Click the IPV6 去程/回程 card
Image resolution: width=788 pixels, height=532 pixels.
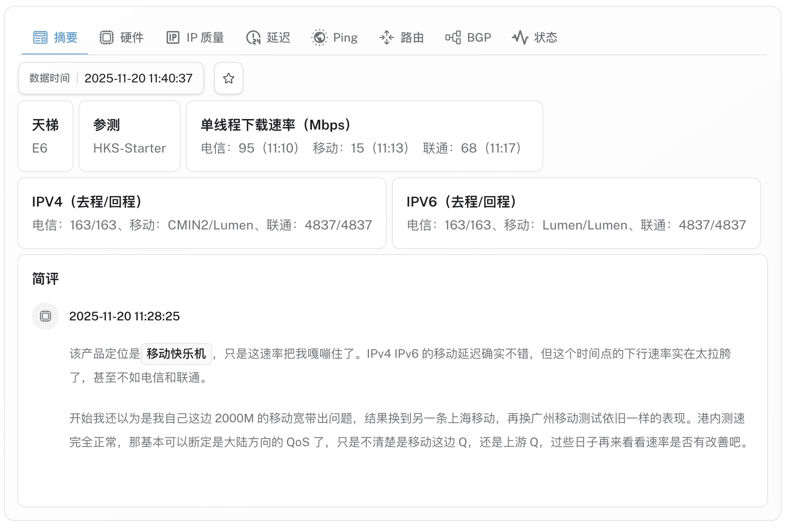[576, 213]
